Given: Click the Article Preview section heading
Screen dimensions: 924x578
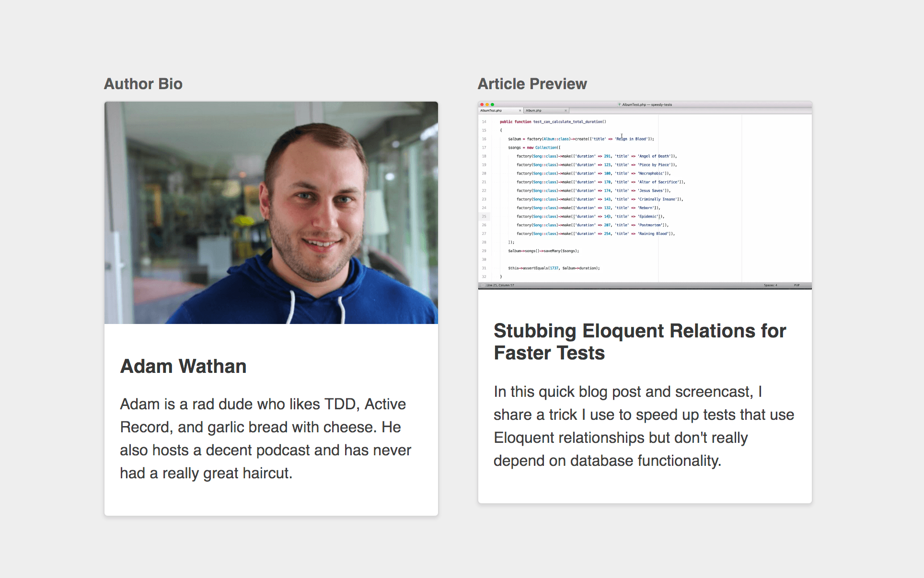Looking at the screenshot, I should point(532,84).
